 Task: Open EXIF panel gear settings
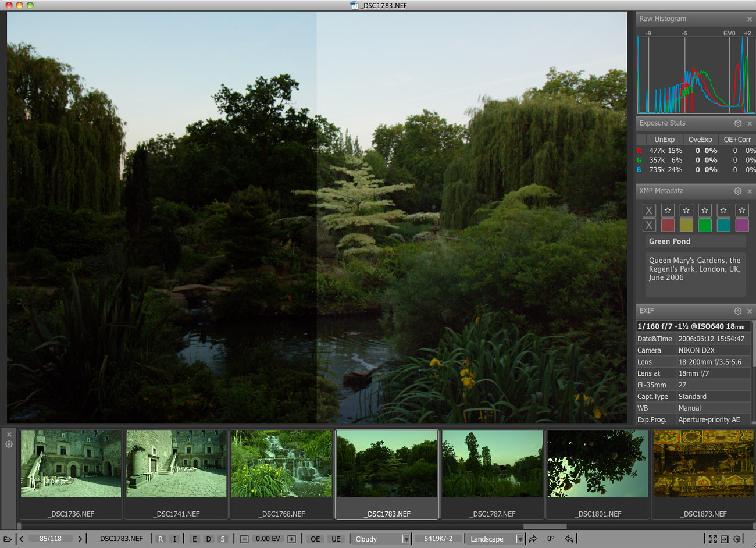[x=737, y=311]
